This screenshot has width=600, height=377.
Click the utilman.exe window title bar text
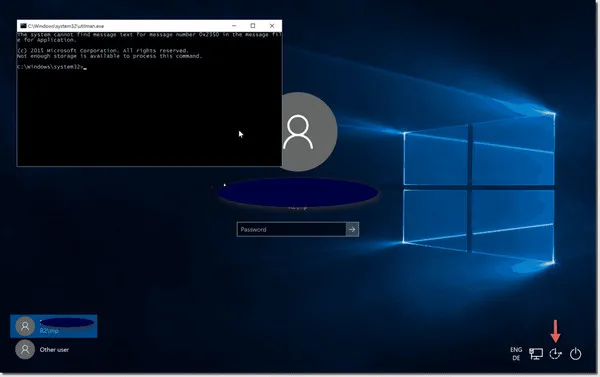pos(66,26)
